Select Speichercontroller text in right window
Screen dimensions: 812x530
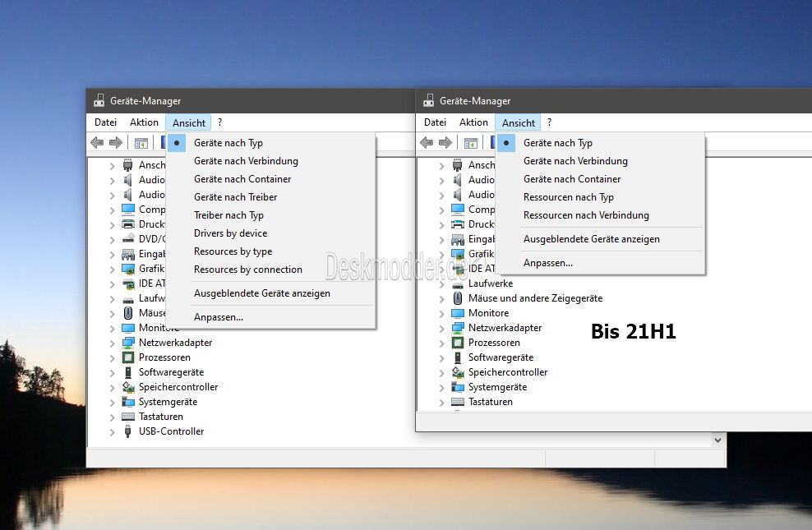click(508, 372)
